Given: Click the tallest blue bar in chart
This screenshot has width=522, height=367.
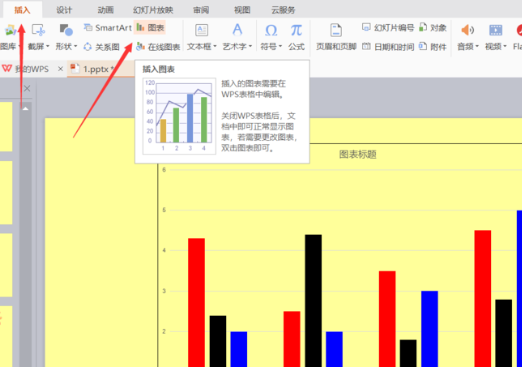Looking at the screenshot, I should tap(519, 289).
